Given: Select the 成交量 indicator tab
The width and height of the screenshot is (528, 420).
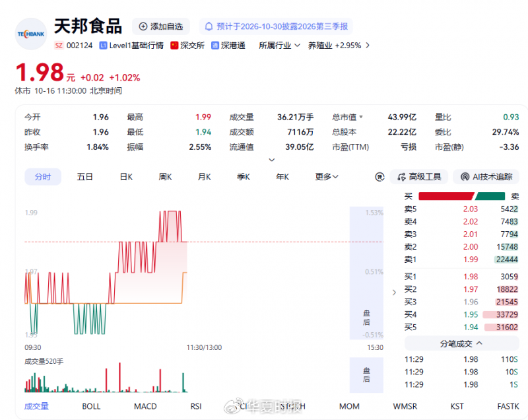Looking at the screenshot, I should (36, 406).
